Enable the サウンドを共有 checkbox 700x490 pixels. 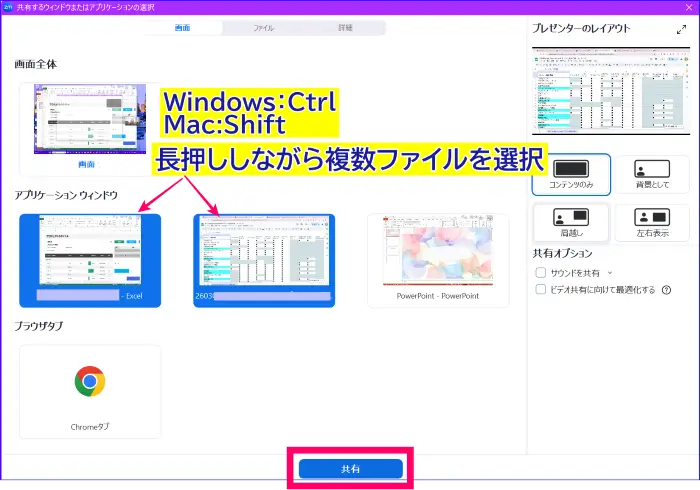click(541, 272)
